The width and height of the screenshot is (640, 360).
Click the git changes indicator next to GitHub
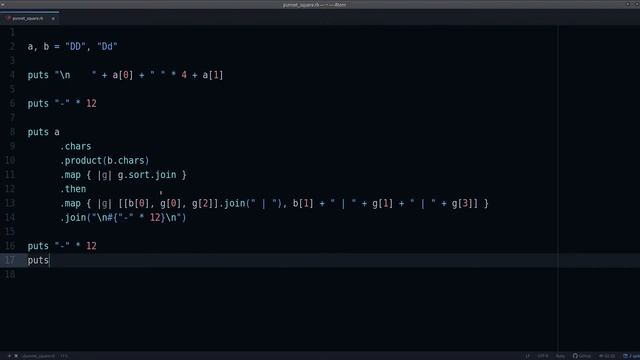tap(607, 356)
